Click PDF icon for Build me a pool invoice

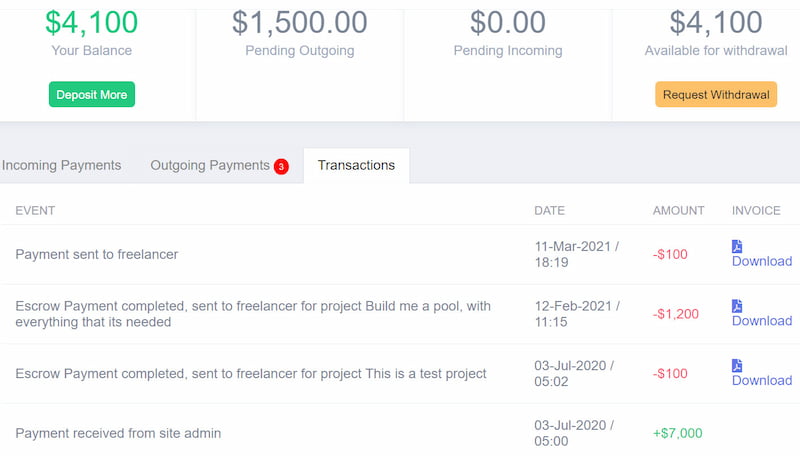tap(737, 306)
